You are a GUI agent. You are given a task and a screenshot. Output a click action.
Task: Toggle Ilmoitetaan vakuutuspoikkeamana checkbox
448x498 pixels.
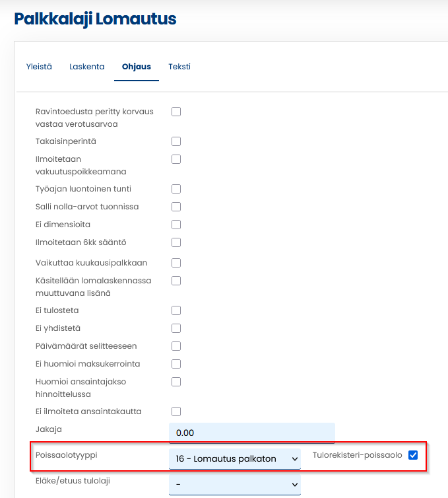(x=176, y=159)
